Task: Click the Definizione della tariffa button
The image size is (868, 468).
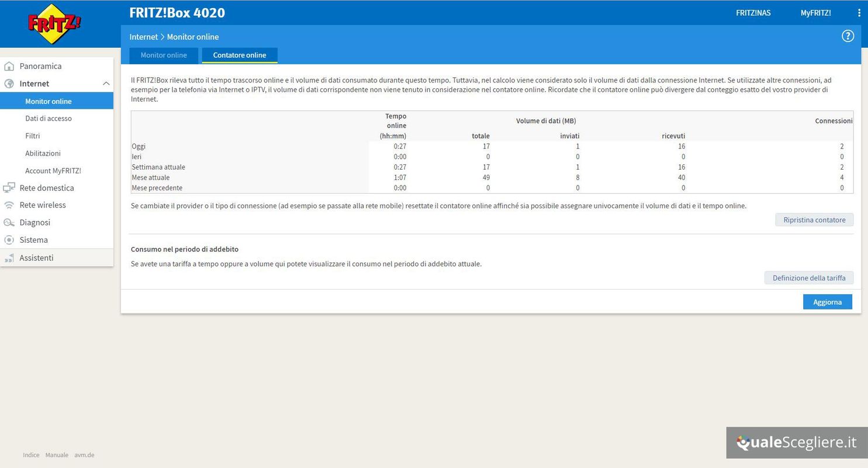Action: 808,278
